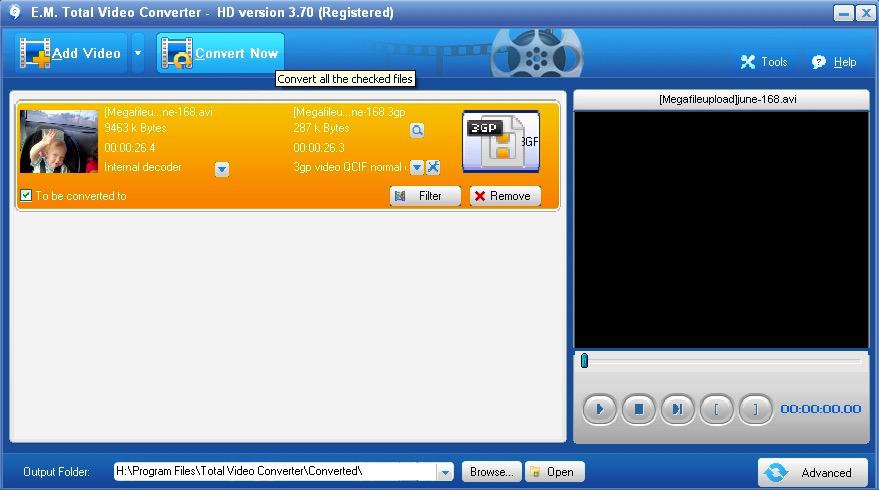Click the output size 287 k Bytes
Image resolution: width=879 pixels, height=490 pixels.
pos(321,128)
